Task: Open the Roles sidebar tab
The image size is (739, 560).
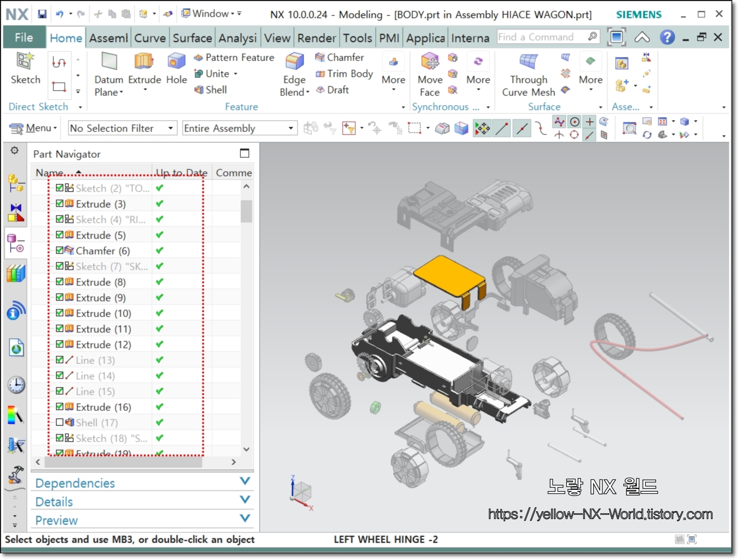Action: tap(16, 475)
